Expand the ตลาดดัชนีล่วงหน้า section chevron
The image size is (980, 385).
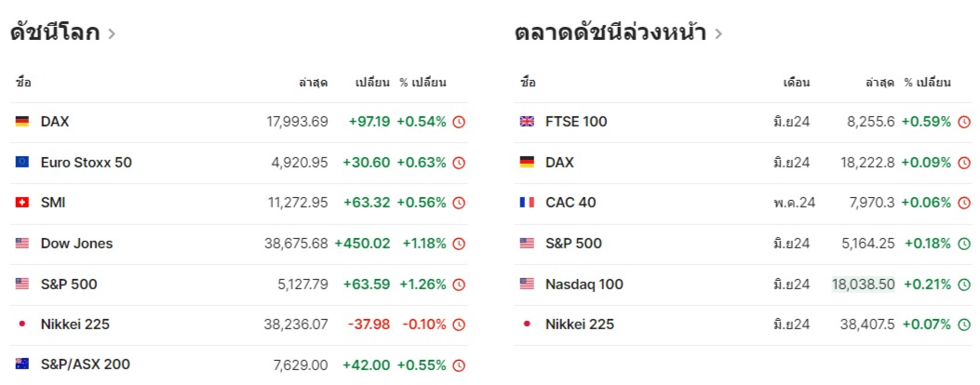point(718,33)
